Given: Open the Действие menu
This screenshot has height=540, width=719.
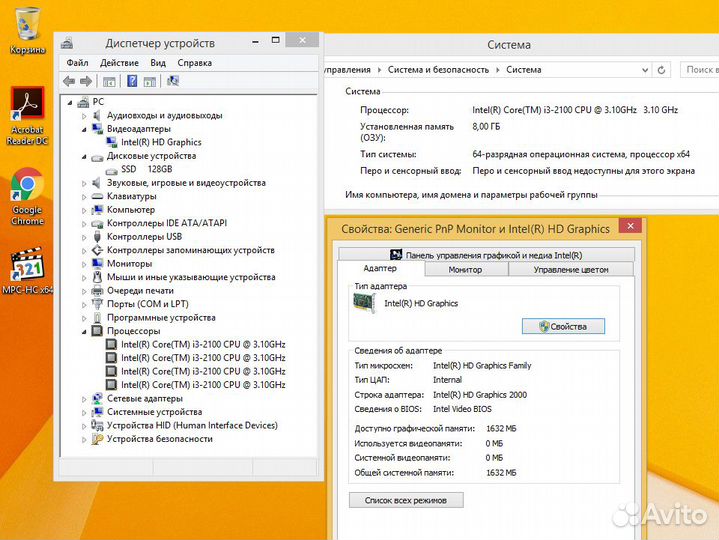Looking at the screenshot, I should [x=119, y=63].
